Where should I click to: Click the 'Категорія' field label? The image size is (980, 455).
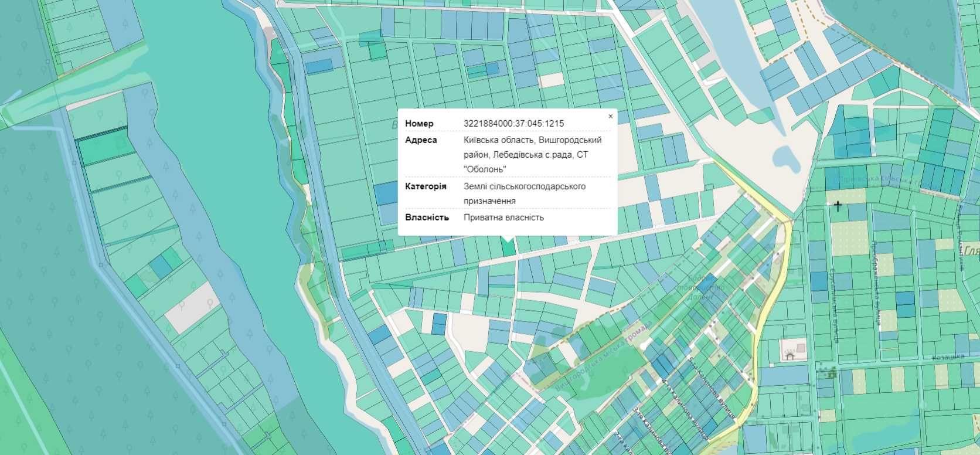point(426,186)
